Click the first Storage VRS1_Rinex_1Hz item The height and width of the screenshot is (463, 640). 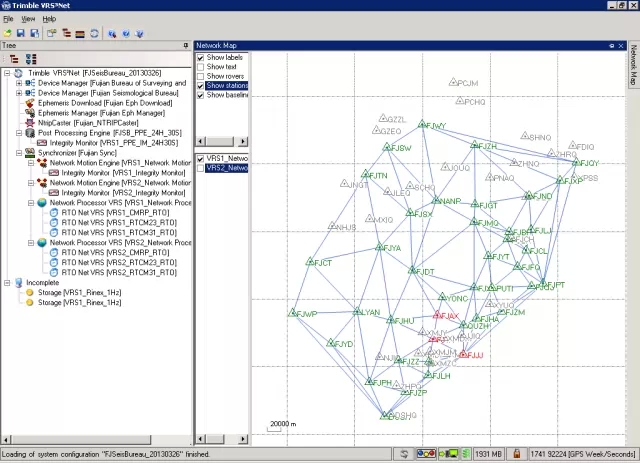point(80,292)
